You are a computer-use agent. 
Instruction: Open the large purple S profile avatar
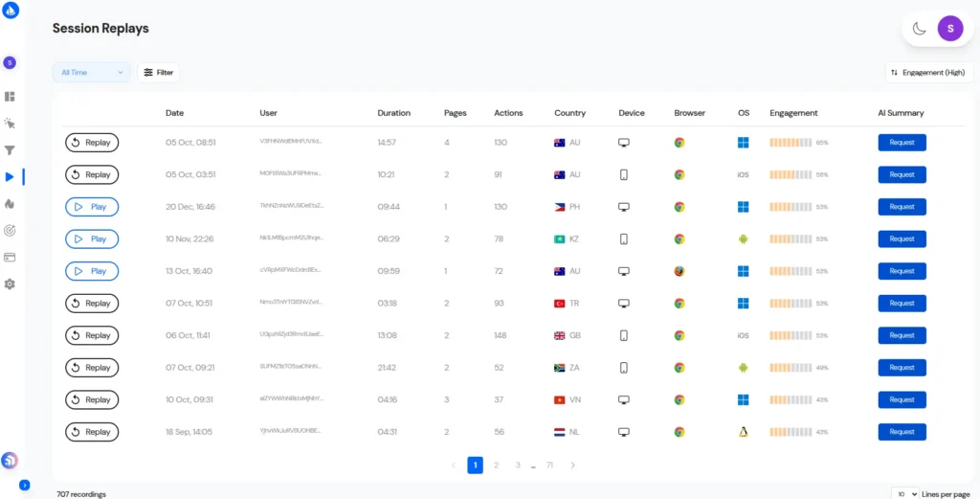click(950, 29)
